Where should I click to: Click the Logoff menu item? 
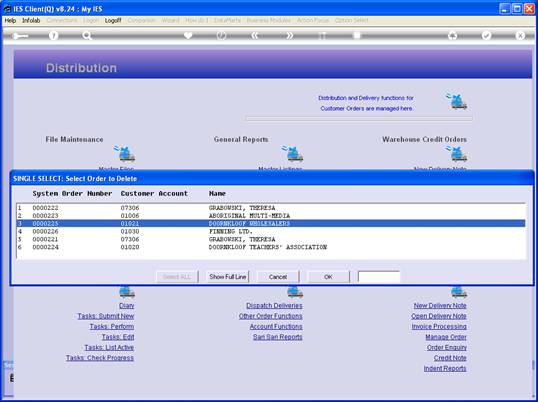[x=113, y=21]
